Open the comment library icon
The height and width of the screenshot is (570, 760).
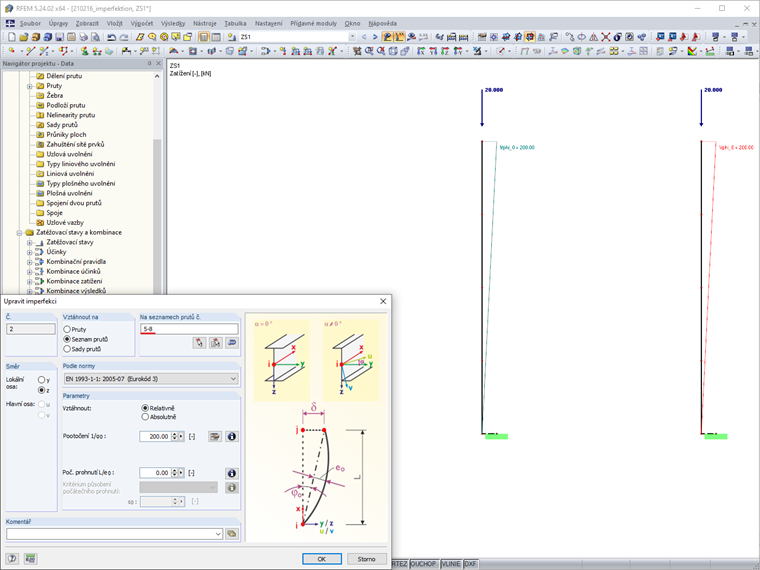pos(232,534)
